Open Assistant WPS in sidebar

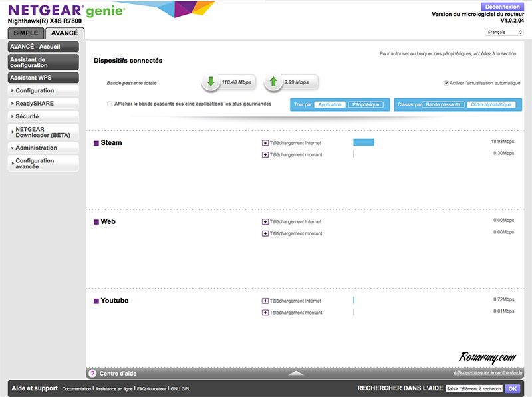click(x=43, y=78)
